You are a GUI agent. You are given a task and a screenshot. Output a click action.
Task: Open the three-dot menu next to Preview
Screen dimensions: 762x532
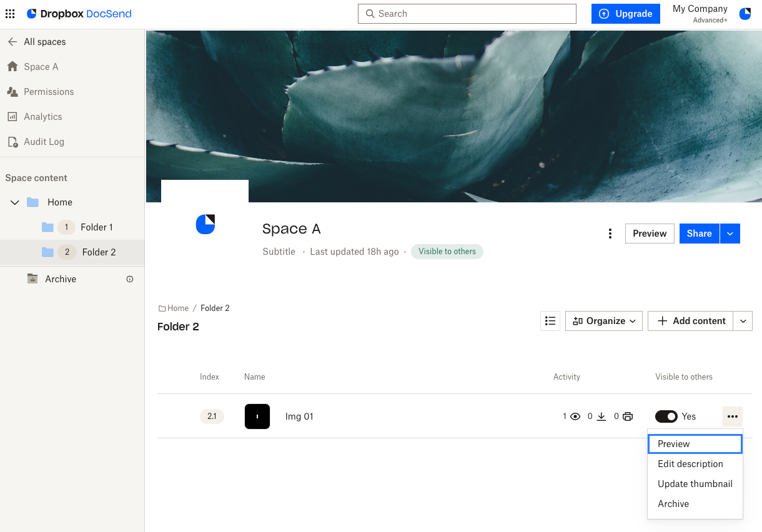pos(610,233)
